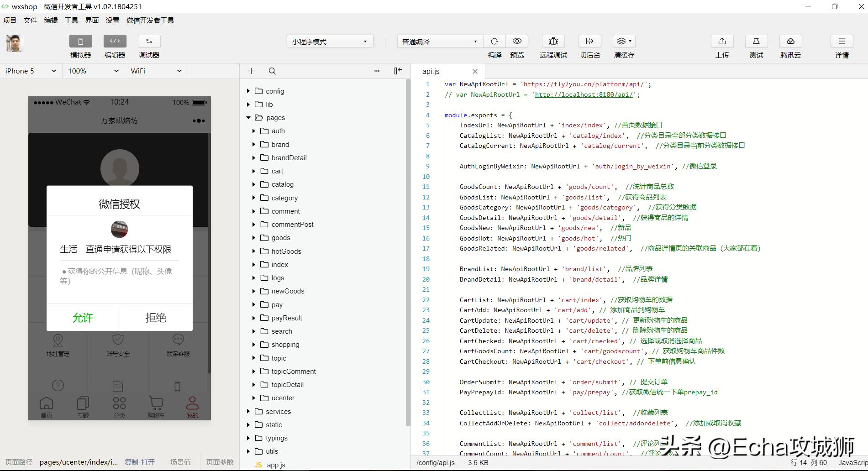This screenshot has width=868, height=471.
Task: Toggle the debugger panel button
Action: pyautogui.click(x=149, y=41)
